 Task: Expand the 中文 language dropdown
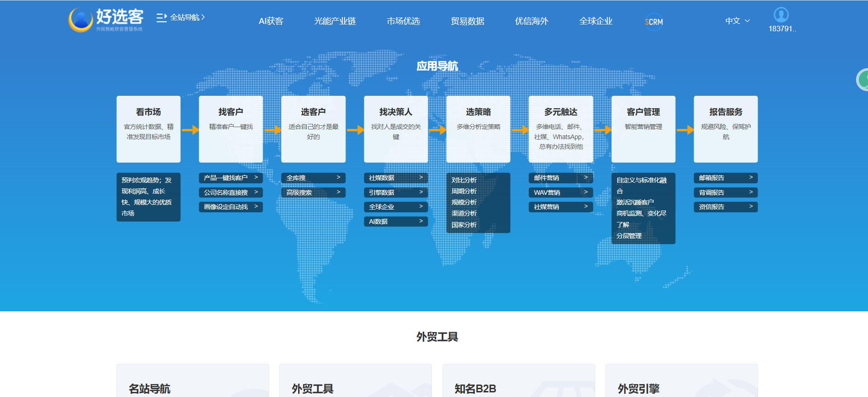(737, 21)
